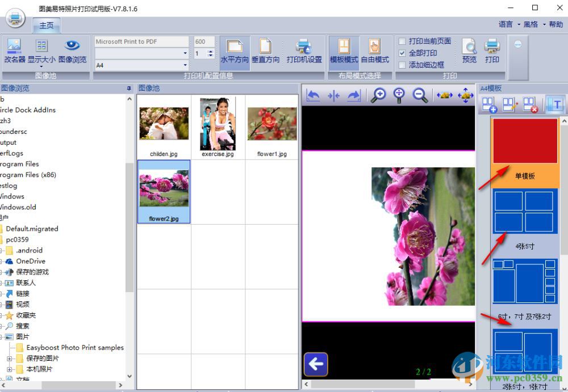The width and height of the screenshot is (568, 392).
Task: Open the print preview (预览)
Action: pyautogui.click(x=469, y=50)
